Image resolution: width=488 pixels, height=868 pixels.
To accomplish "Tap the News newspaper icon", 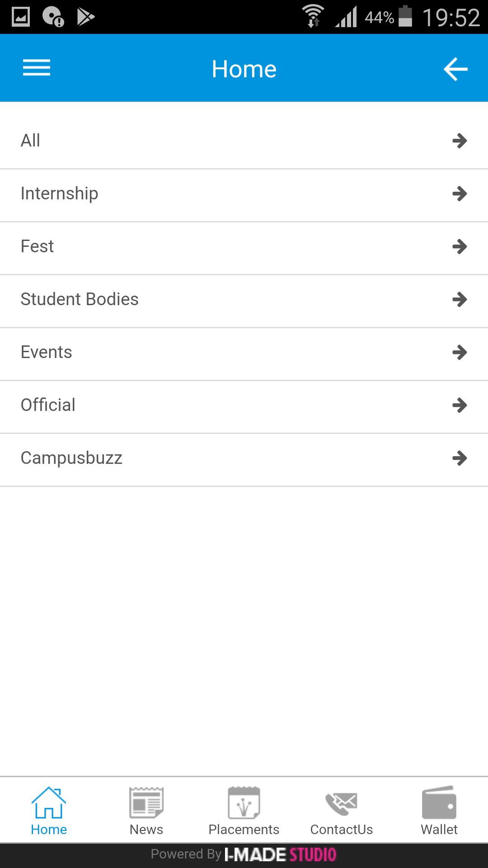I will pos(146,803).
